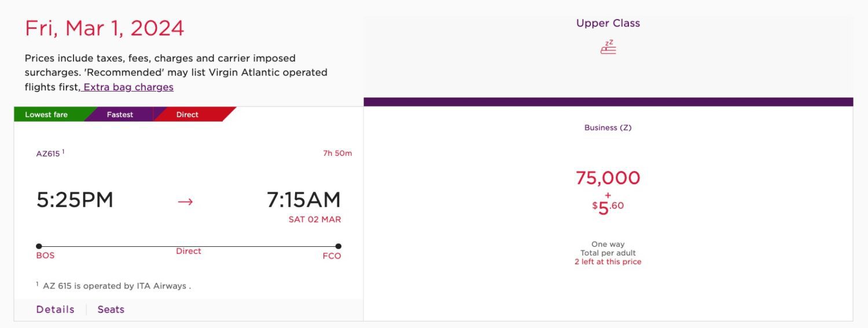
Task: View Seats for flight AZ615
Action: (x=111, y=309)
